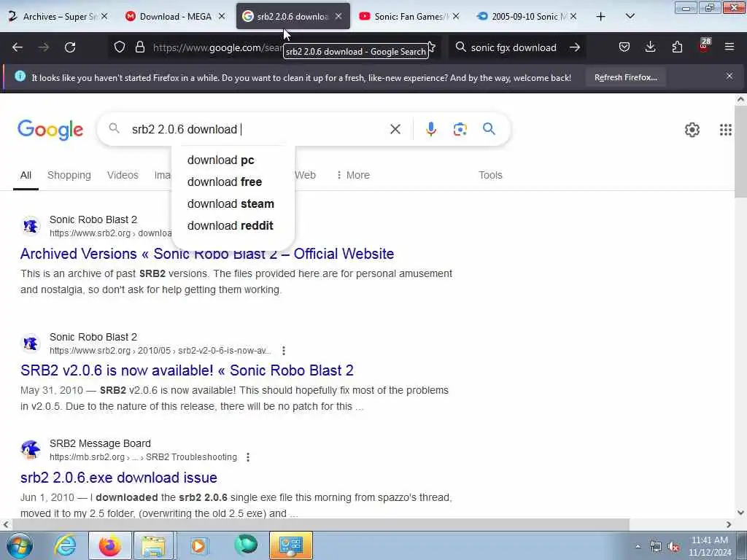Open SRB2 v2.0.6 is now available! link

point(187,370)
